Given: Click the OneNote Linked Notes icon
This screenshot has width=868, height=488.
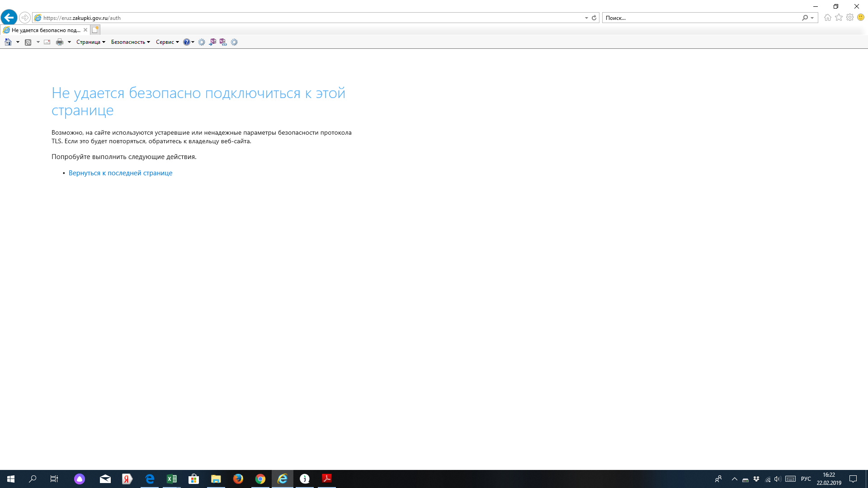Looking at the screenshot, I should click(x=223, y=42).
